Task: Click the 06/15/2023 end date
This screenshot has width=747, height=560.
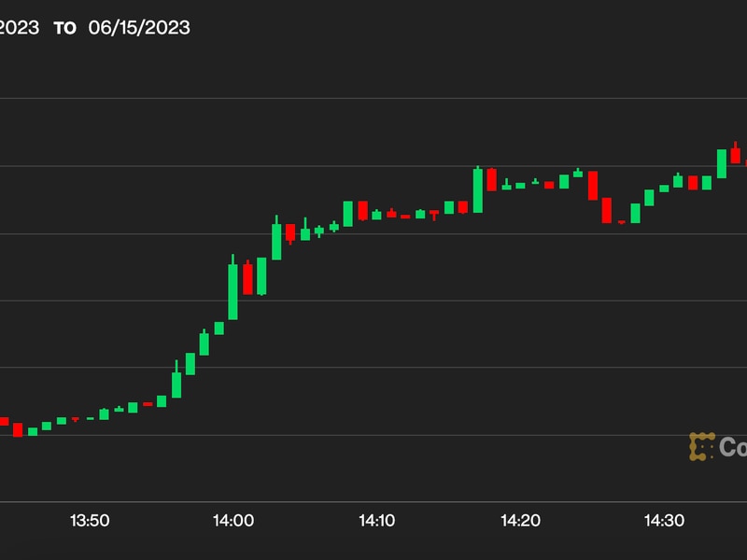Action: point(139,28)
